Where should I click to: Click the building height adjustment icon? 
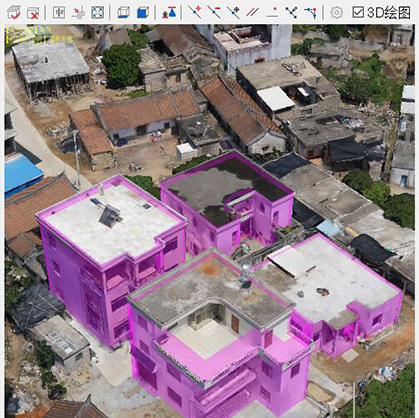click(x=169, y=13)
